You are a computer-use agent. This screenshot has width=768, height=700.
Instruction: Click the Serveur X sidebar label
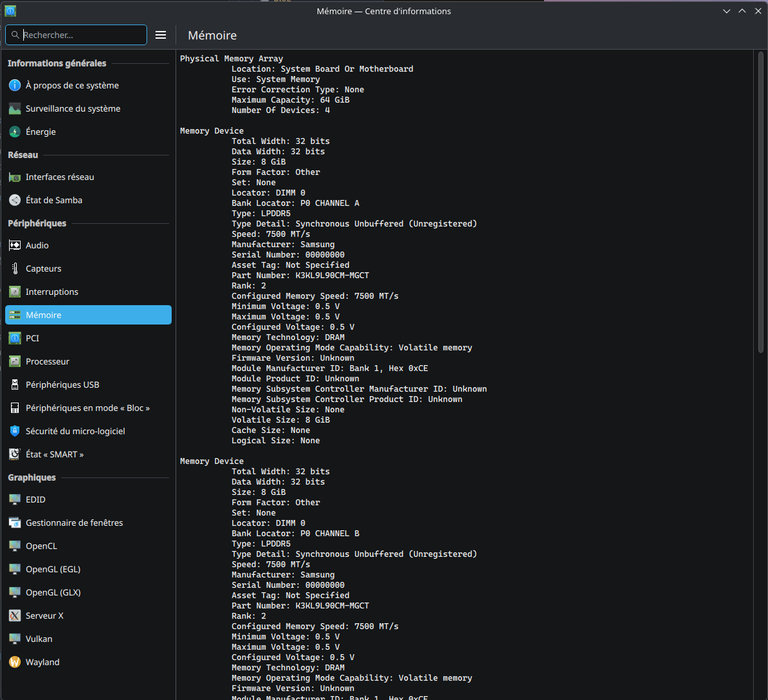45,615
